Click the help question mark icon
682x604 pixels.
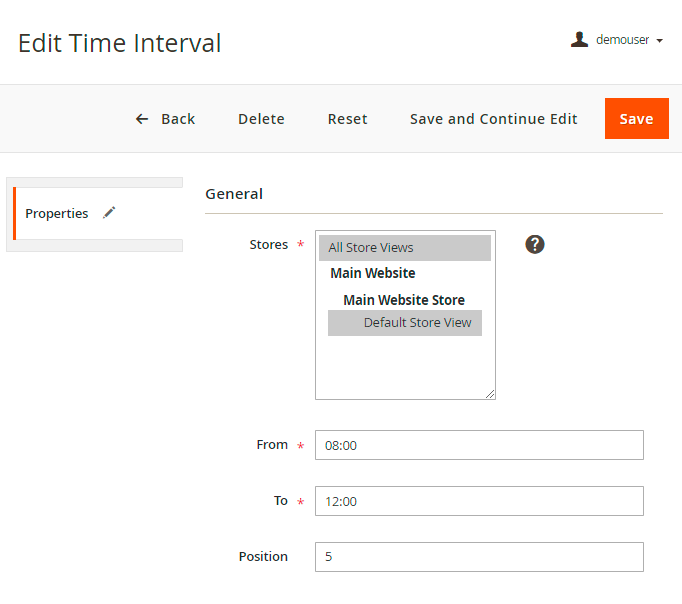point(535,244)
